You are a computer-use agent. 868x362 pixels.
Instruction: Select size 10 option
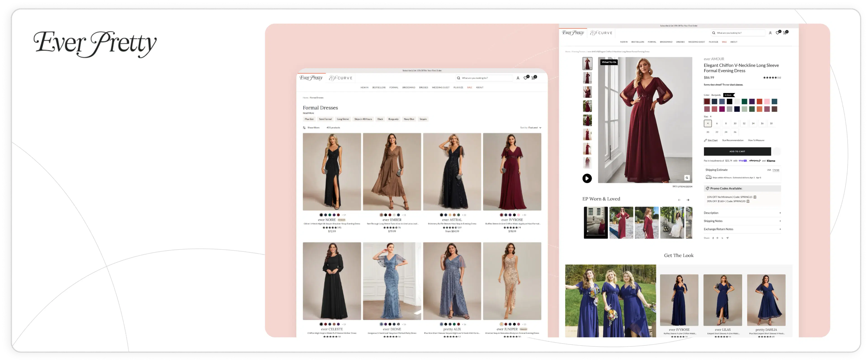tap(735, 123)
